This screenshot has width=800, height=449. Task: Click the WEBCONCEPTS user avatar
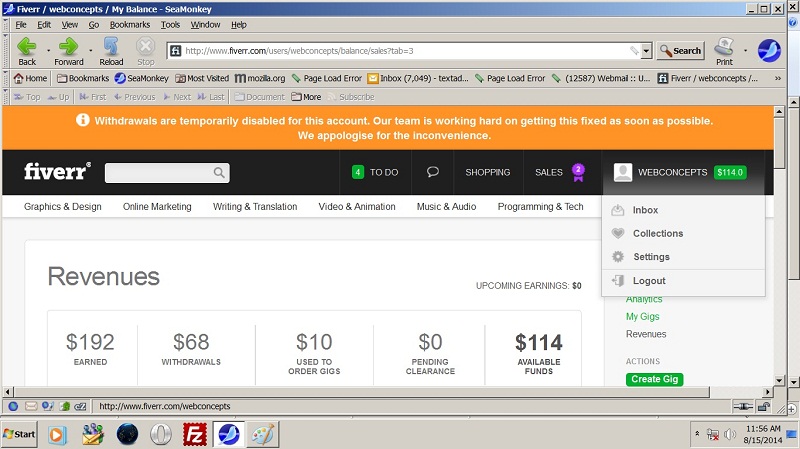pyautogui.click(x=623, y=172)
